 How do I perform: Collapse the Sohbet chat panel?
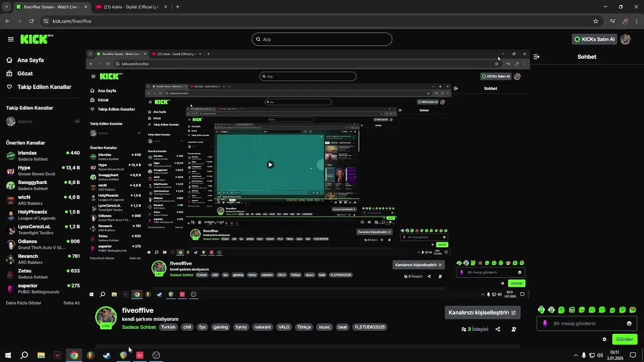536,57
